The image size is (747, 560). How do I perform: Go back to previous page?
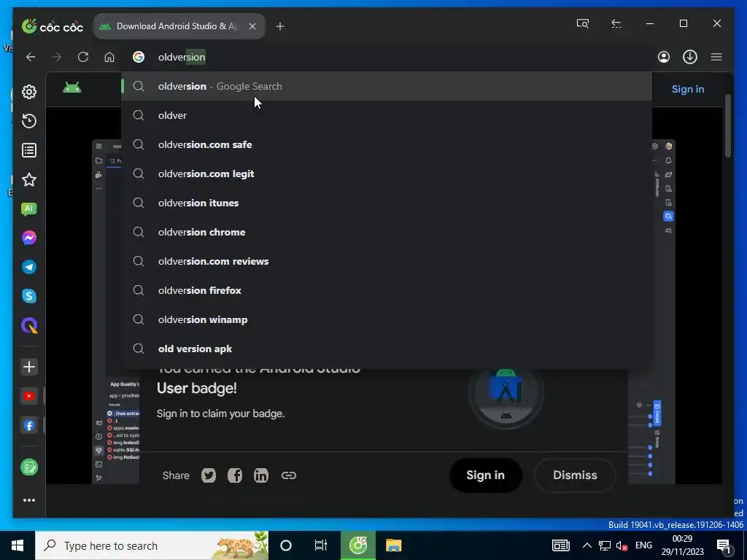coord(31,57)
